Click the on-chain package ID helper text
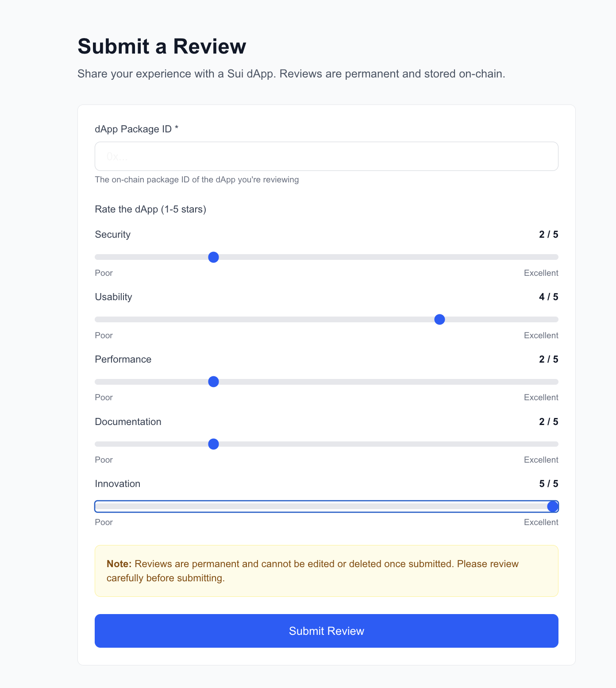 (196, 179)
